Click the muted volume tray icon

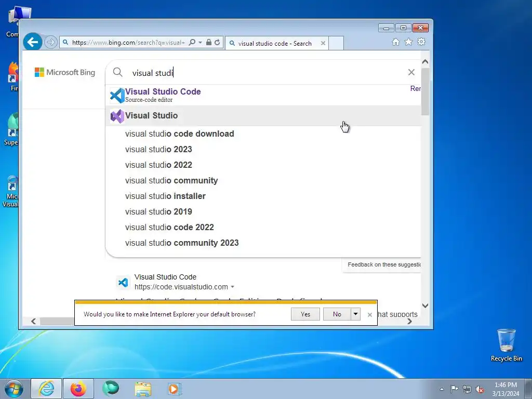pos(480,389)
